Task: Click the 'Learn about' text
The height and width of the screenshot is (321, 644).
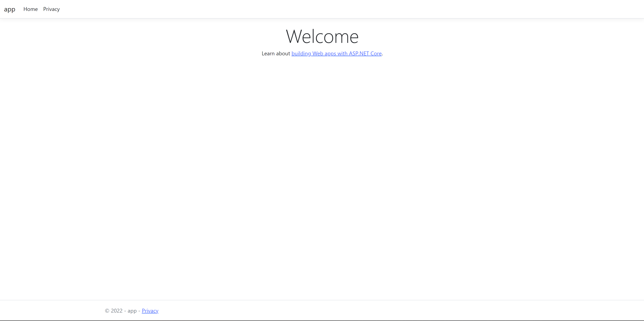Action: [275, 54]
